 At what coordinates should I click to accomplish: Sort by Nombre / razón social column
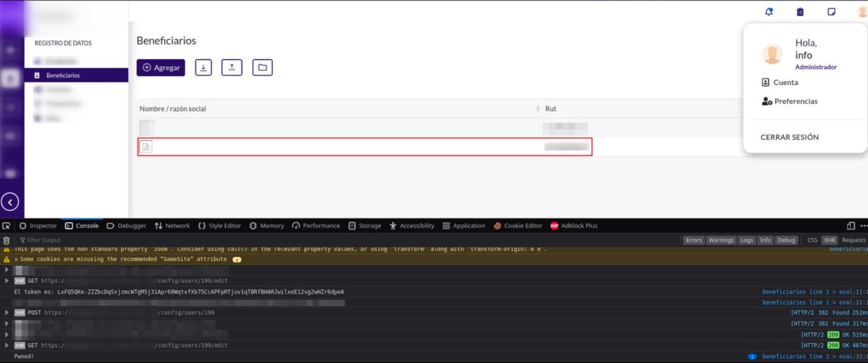538,109
